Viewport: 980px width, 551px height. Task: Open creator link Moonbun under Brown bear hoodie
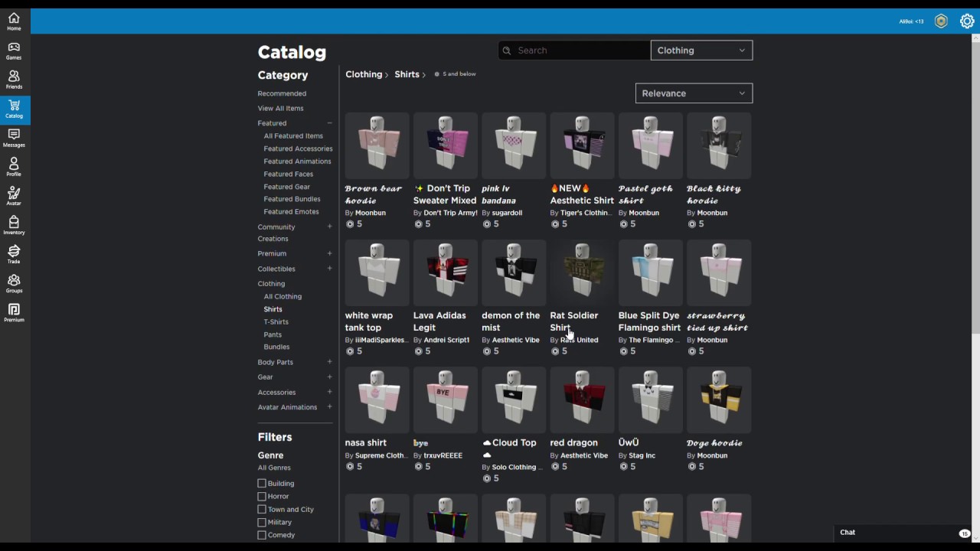[371, 213]
